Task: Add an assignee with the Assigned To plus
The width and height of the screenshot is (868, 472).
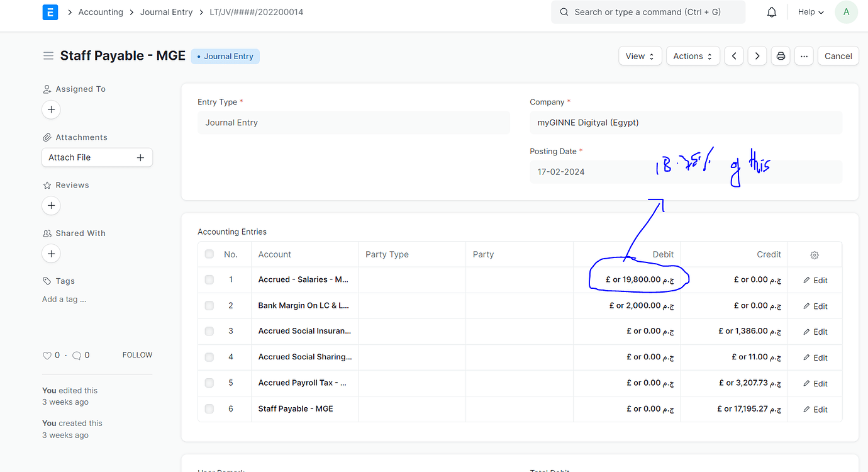Action: [51, 110]
